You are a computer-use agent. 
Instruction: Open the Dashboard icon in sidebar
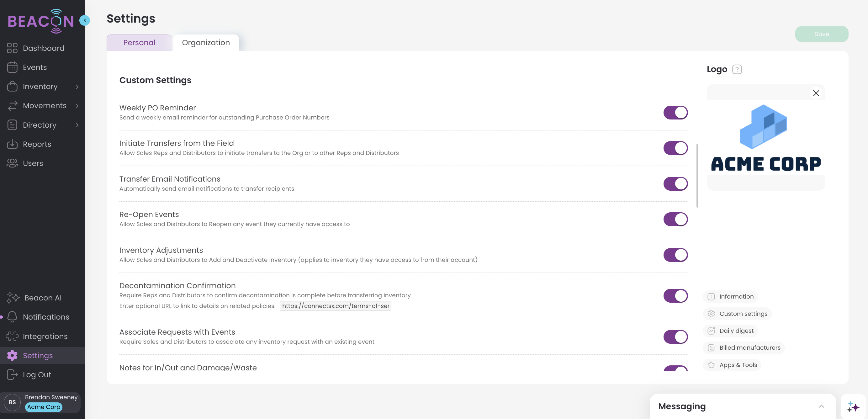pos(12,48)
